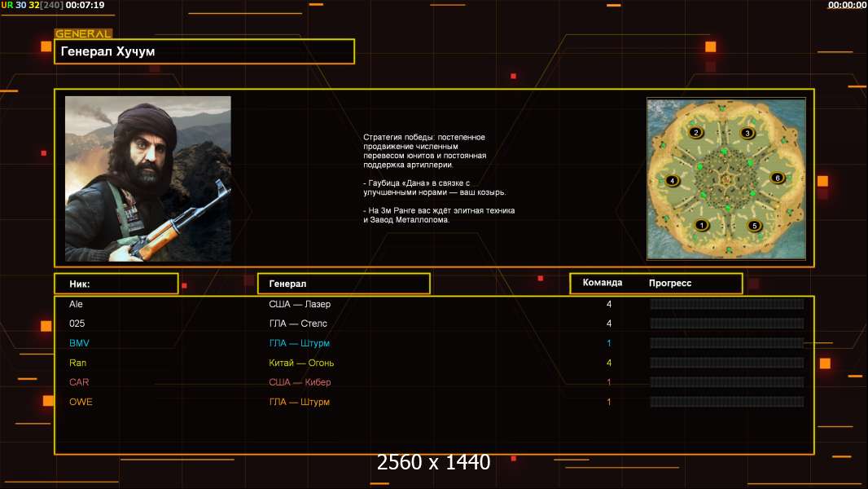
Task: Click the Генерал Хучум title box
Action: pos(204,51)
